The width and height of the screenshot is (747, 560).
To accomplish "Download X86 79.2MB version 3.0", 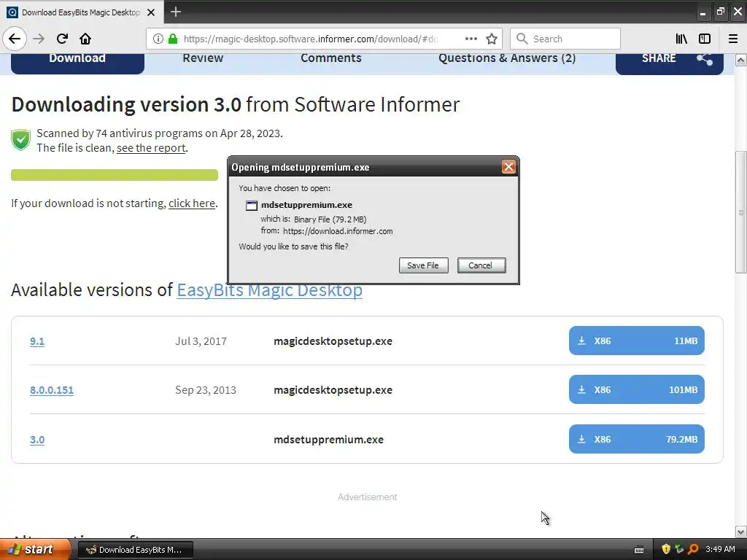I will (x=636, y=439).
